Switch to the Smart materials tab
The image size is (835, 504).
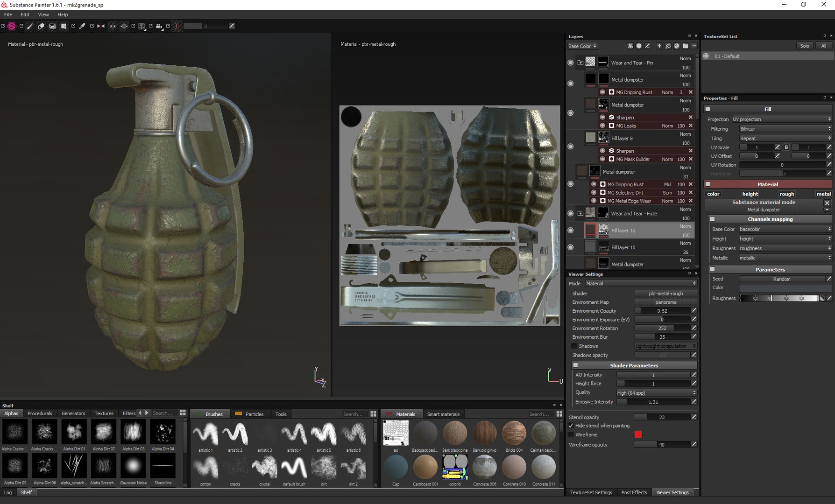(443, 414)
